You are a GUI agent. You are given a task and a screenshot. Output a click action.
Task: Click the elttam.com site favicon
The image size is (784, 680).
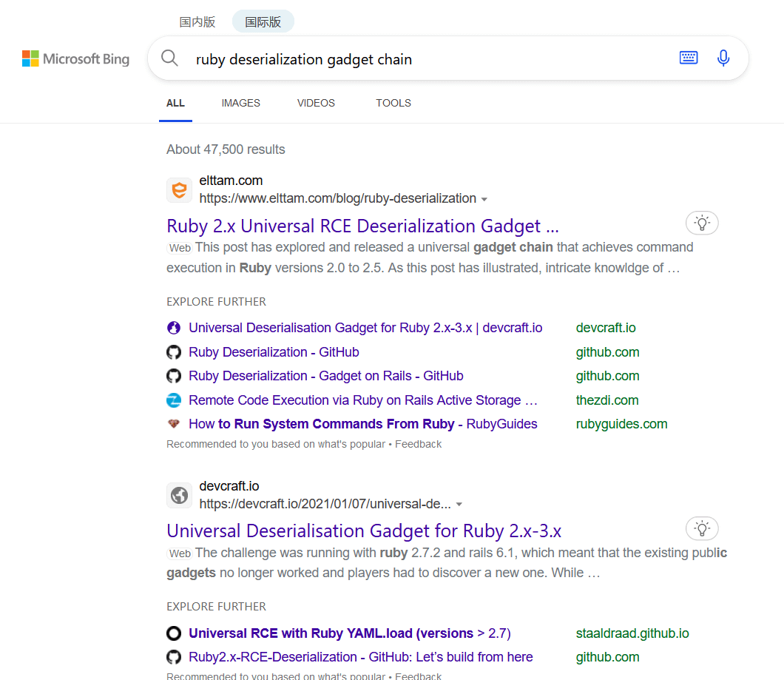[x=179, y=190]
